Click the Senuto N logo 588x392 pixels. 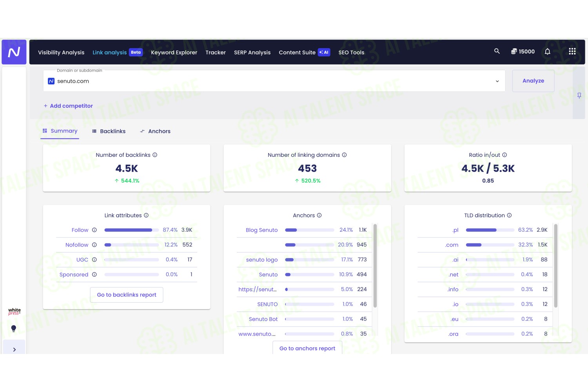pyautogui.click(x=14, y=52)
